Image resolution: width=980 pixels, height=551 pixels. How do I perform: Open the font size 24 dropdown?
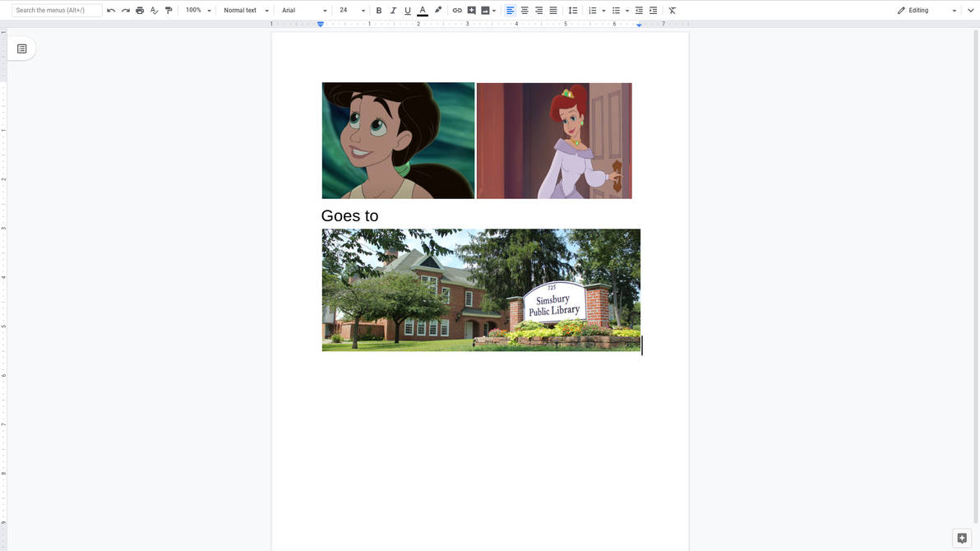352,11
